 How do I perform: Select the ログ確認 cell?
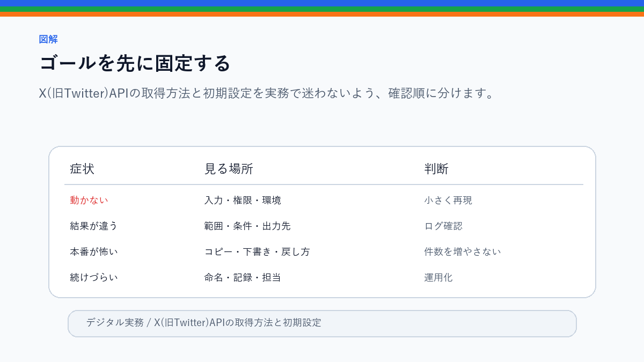tap(443, 226)
